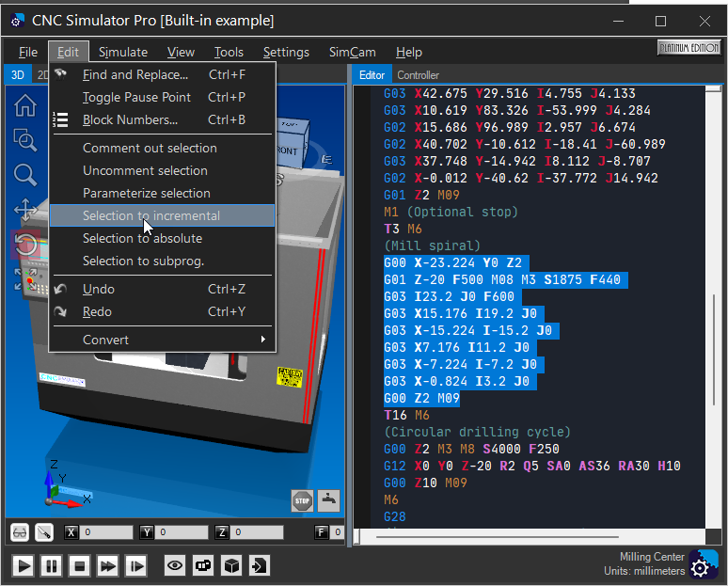This screenshot has width=728, height=586.
Task: Click the Redo arrow icon in menu
Action: (x=60, y=311)
